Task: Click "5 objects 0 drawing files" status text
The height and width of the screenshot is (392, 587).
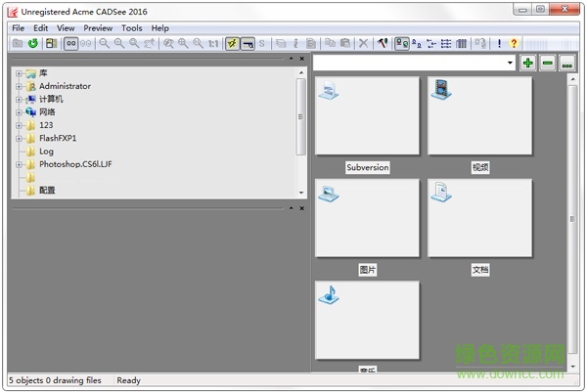Action: 55,380
